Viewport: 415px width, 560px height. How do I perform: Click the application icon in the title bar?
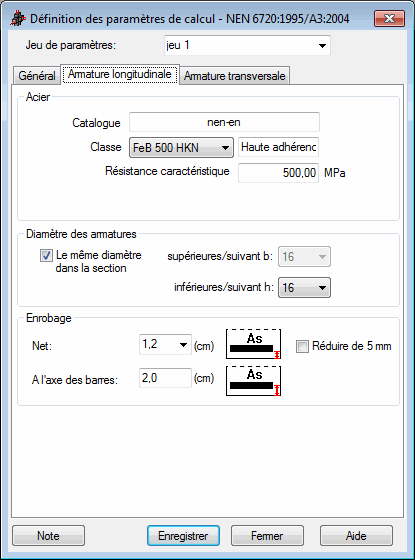(18, 18)
